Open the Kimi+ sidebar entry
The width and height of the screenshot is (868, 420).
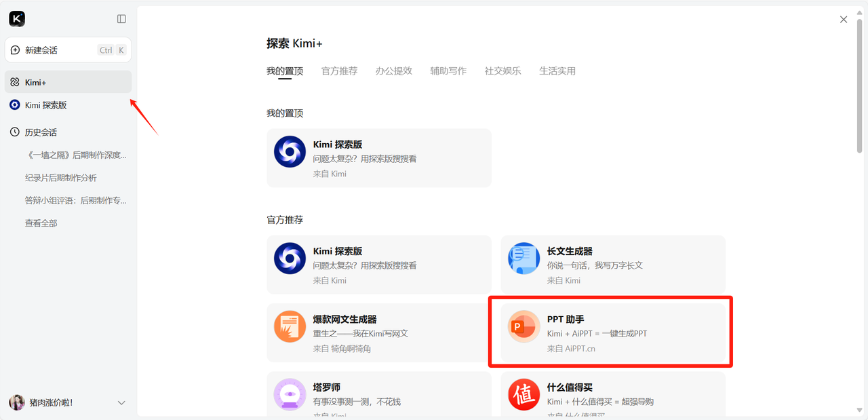click(68, 82)
